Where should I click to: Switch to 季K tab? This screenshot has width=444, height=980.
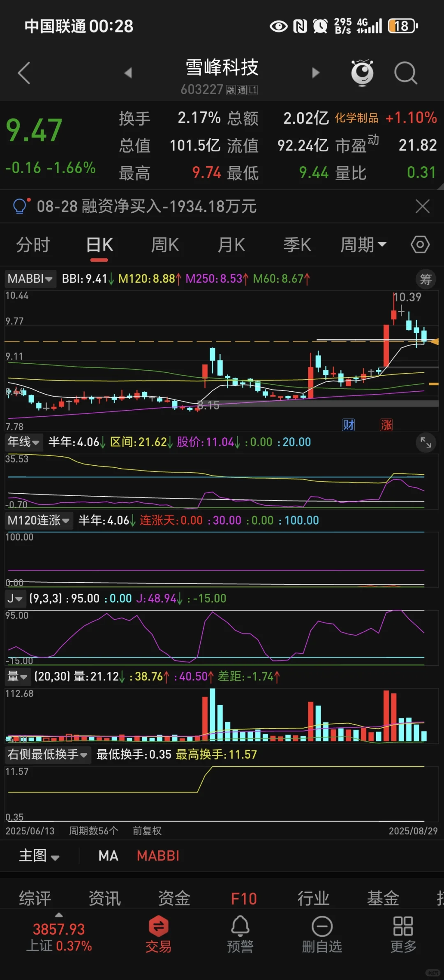pyautogui.click(x=297, y=245)
